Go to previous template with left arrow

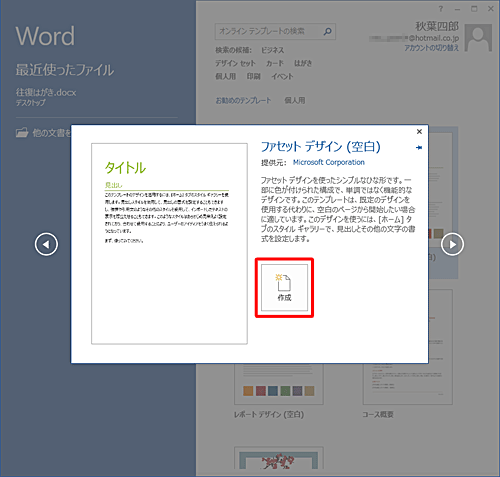pos(46,244)
